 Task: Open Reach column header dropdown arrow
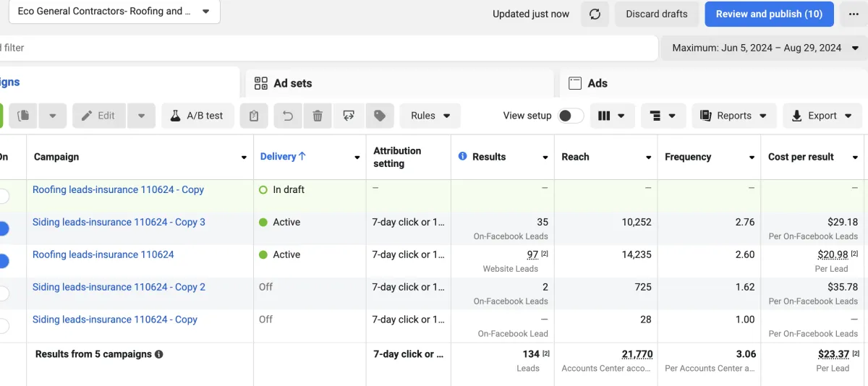coord(649,158)
